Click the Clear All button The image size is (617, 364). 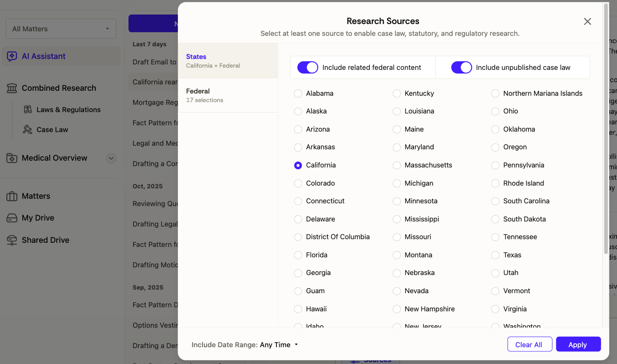coord(529,344)
